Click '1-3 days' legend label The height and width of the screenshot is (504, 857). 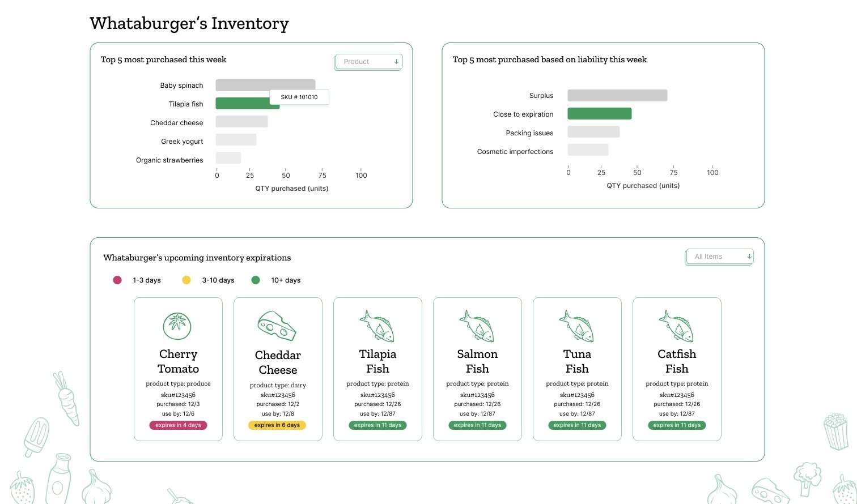(147, 280)
